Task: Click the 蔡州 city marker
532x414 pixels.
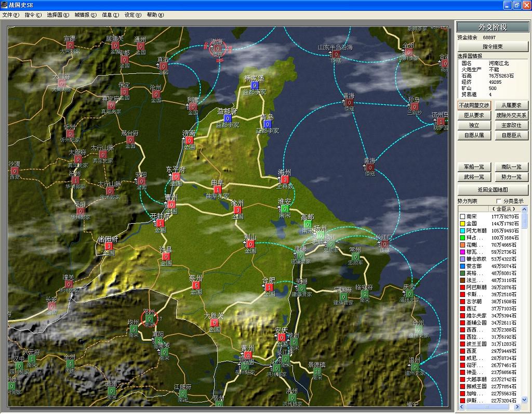Action: pyautogui.click(x=196, y=285)
